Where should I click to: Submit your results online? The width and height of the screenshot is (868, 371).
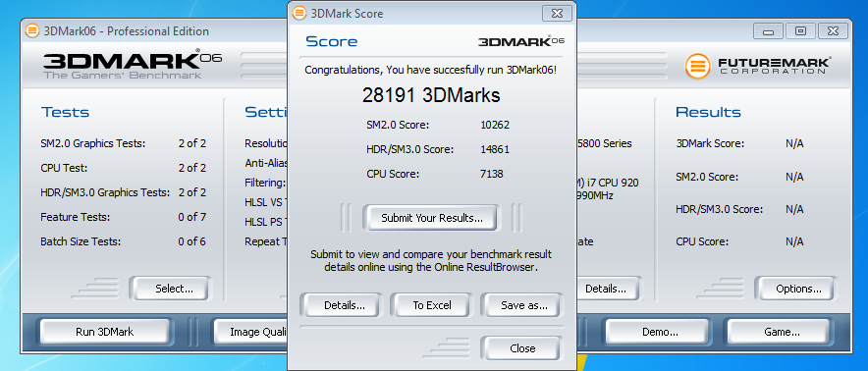point(432,218)
